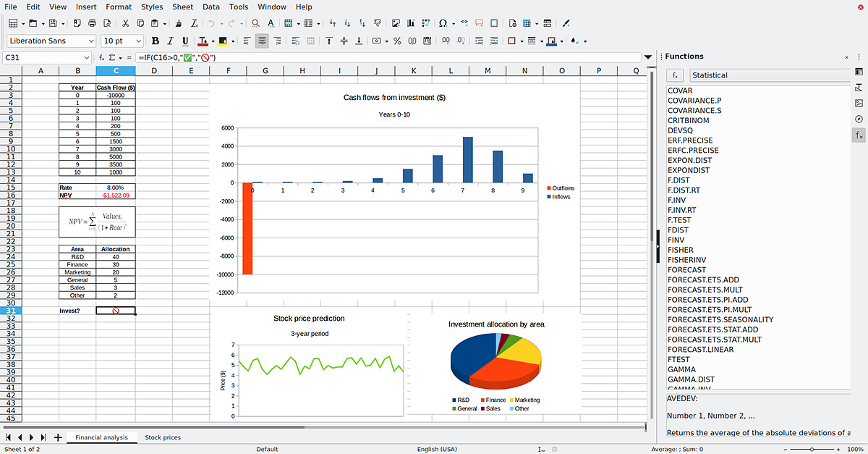868x454 pixels.
Task: Click the Show Draw Functions icon
Action: pos(566,23)
